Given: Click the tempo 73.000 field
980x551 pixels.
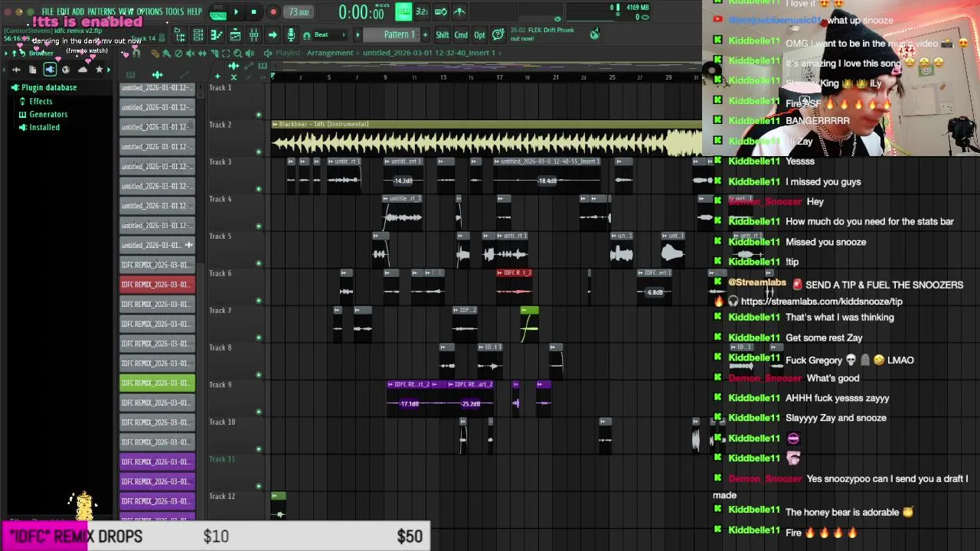Looking at the screenshot, I should [299, 12].
